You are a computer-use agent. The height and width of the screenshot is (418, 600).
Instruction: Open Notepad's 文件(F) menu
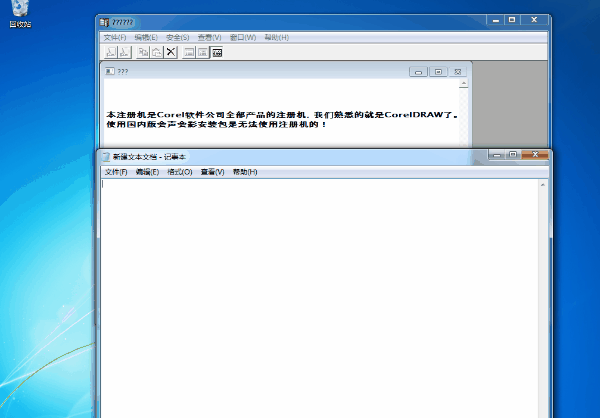116,172
